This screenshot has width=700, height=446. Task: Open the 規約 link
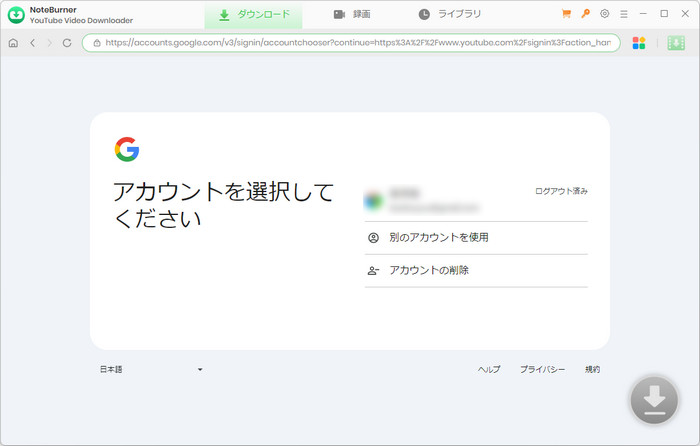592,369
